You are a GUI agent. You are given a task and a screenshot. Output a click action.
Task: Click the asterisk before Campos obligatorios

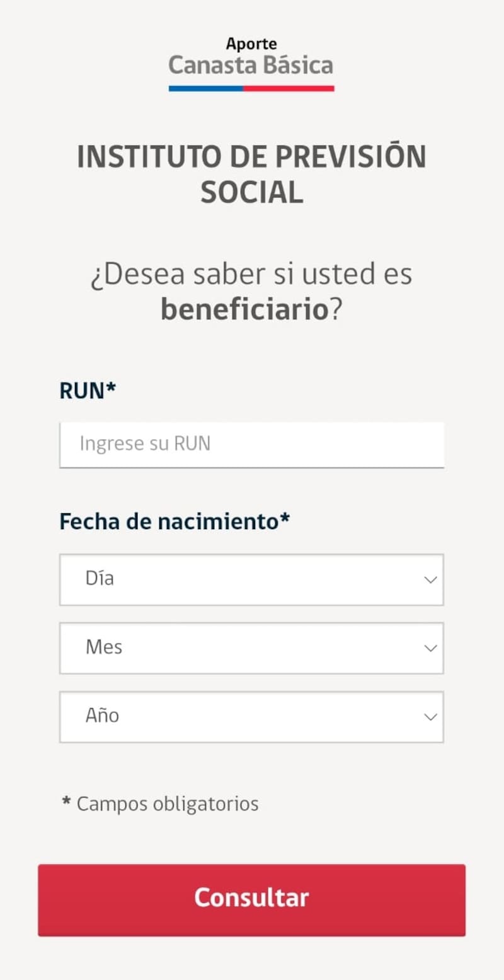(66, 802)
